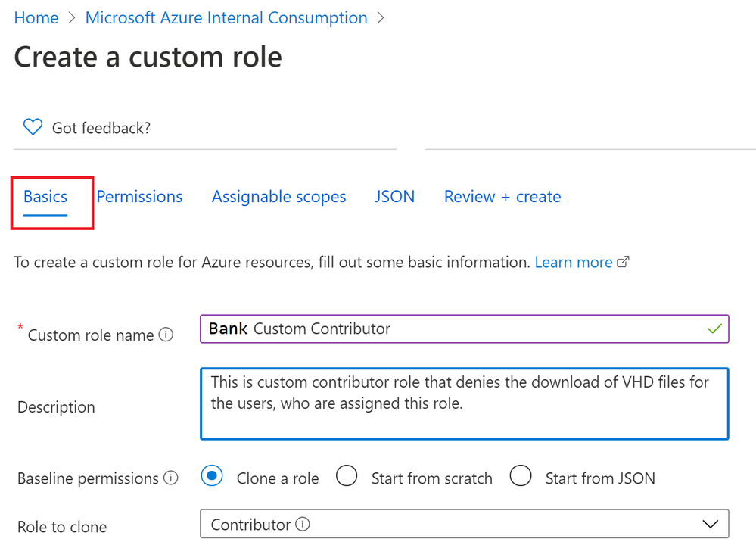The width and height of the screenshot is (756, 545).
Task: Click inside the Description text area
Action: 465,403
